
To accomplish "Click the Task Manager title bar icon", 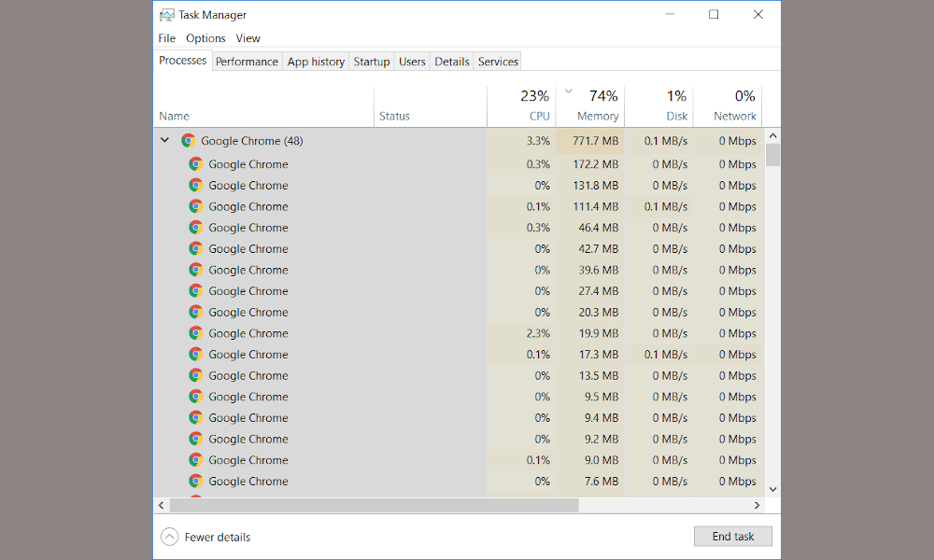I will 167,15.
